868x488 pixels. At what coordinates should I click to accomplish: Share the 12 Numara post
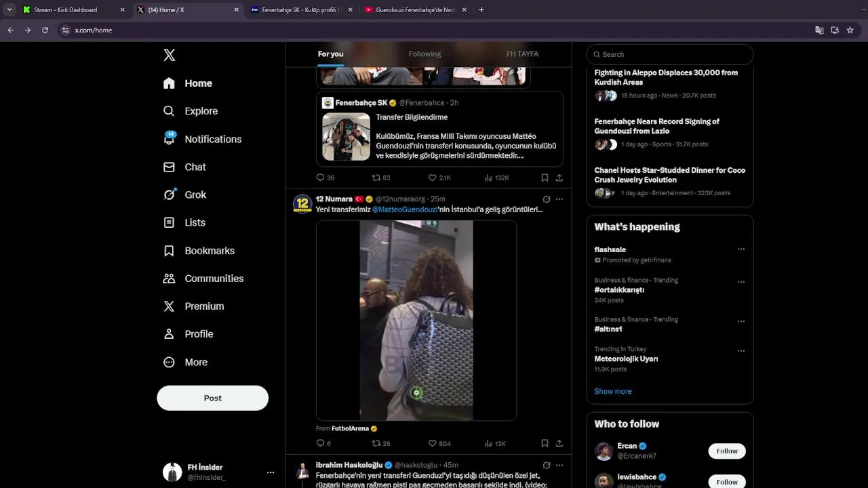[x=559, y=443]
